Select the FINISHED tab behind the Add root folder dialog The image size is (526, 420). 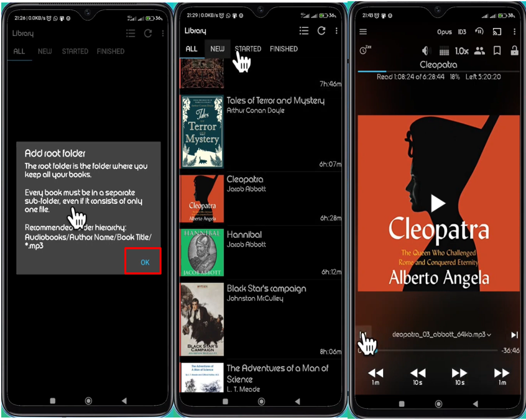point(111,52)
